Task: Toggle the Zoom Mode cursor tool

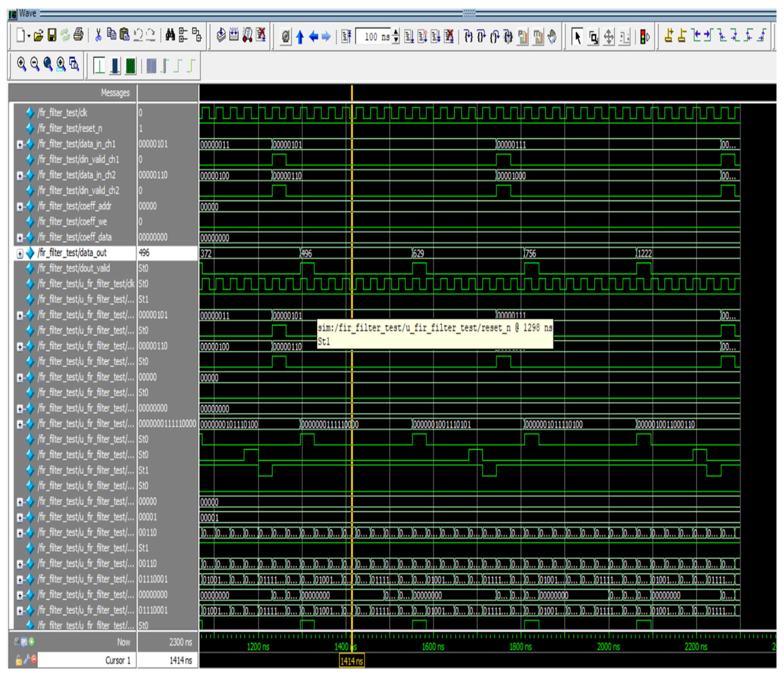Action: [x=593, y=37]
